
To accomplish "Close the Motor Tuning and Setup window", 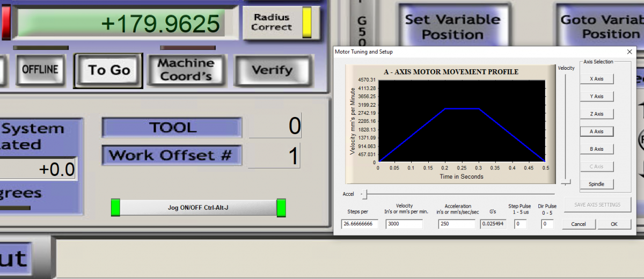I will click(630, 52).
